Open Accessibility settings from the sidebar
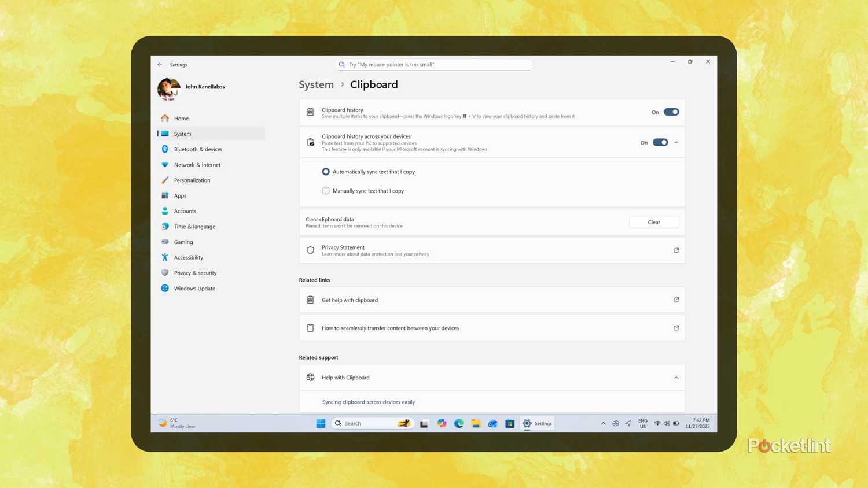Image resolution: width=868 pixels, height=488 pixels. pyautogui.click(x=188, y=257)
